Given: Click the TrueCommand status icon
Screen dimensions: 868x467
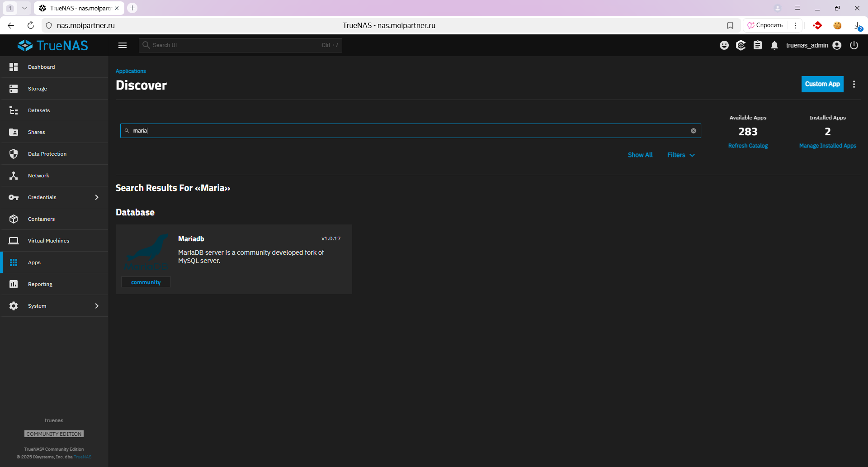Looking at the screenshot, I should [x=741, y=45].
